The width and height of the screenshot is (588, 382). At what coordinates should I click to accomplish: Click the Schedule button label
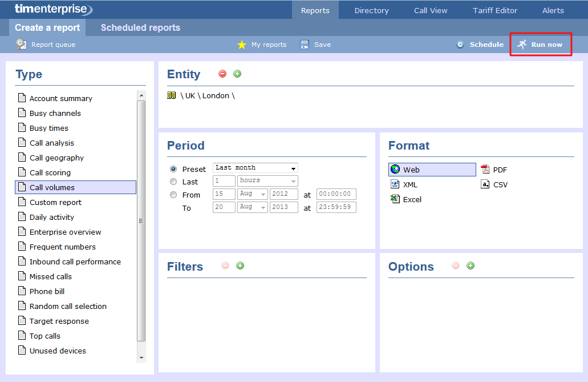[x=486, y=45]
